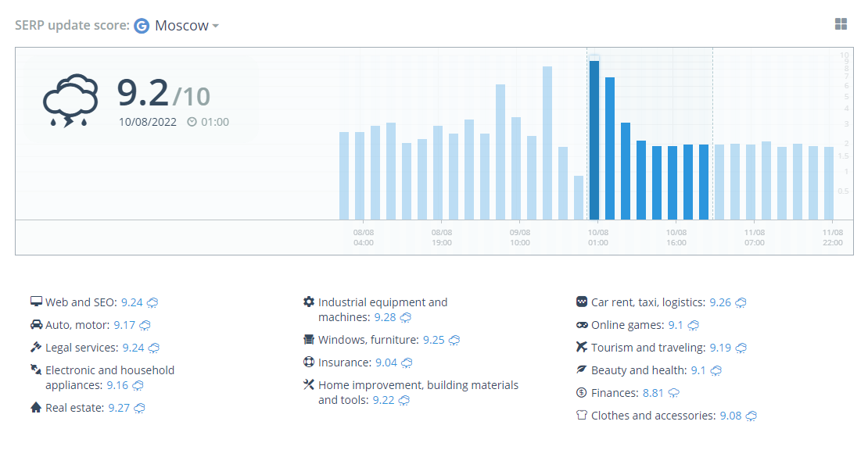
Task: Click the Google search engine icon
Action: pyautogui.click(x=142, y=26)
